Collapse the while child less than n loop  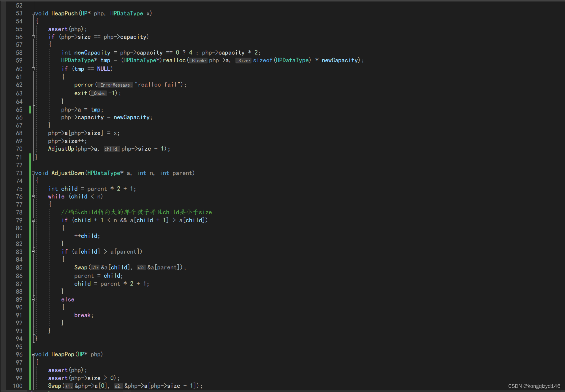point(33,196)
